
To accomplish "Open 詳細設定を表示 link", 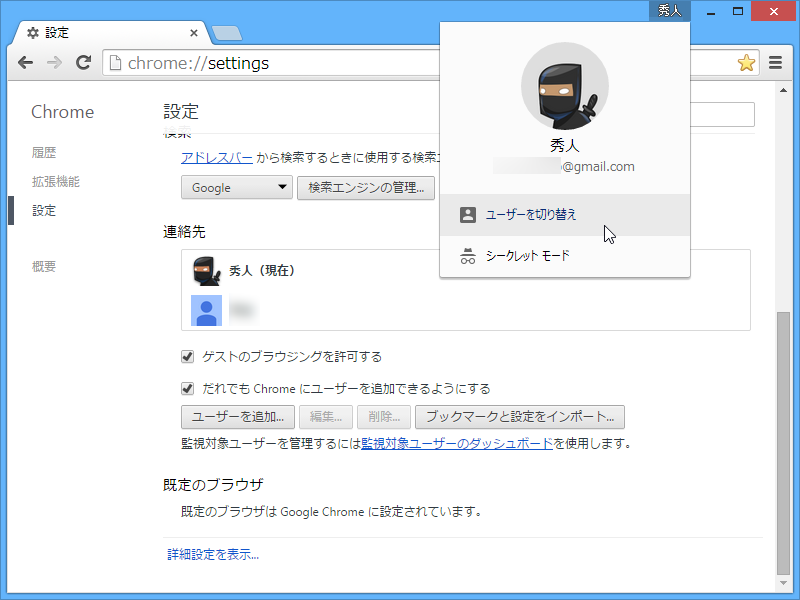I will click(x=213, y=555).
